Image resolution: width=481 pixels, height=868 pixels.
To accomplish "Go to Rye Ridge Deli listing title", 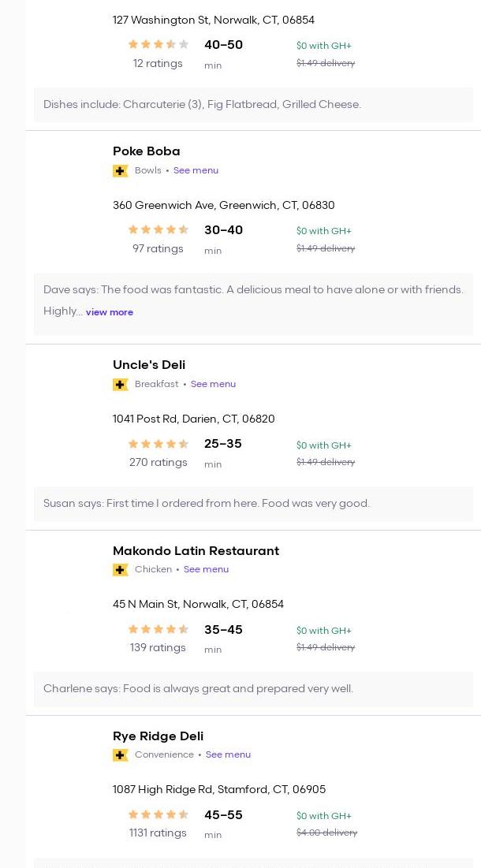I will pyautogui.click(x=158, y=736).
